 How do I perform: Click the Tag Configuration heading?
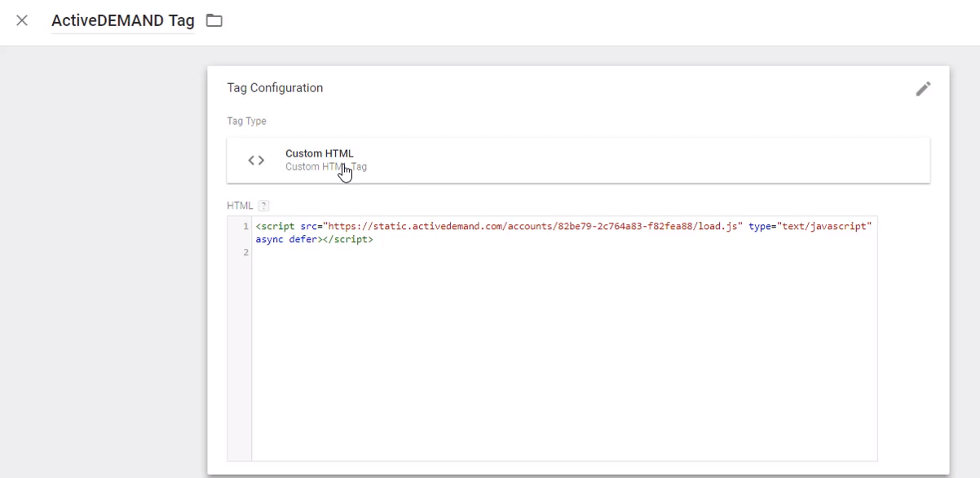275,88
